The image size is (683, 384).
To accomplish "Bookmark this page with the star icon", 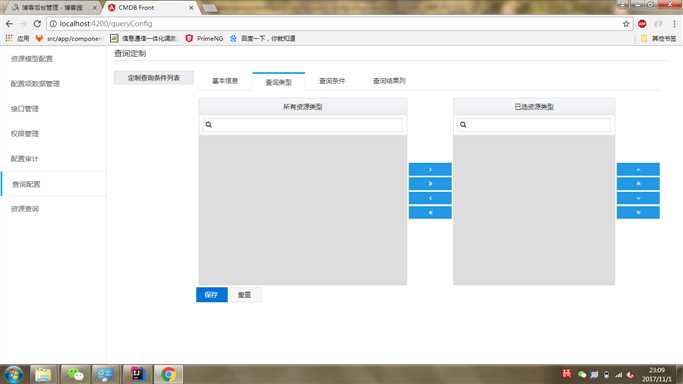I will tap(626, 24).
